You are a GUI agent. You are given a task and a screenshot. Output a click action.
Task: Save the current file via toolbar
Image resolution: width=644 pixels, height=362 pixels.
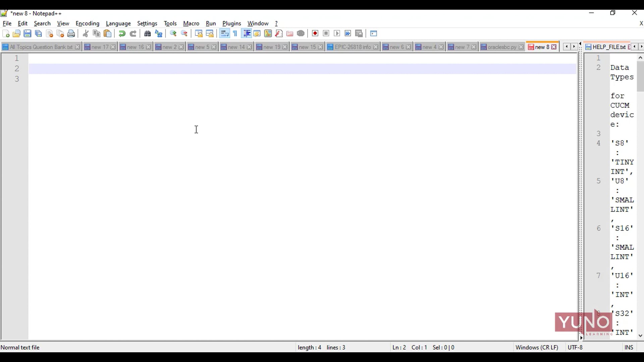[x=28, y=34]
